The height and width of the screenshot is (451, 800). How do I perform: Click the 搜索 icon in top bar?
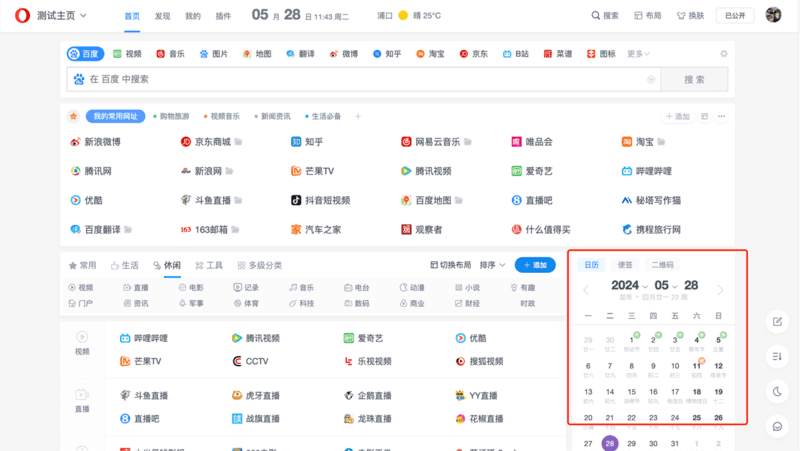click(x=605, y=16)
